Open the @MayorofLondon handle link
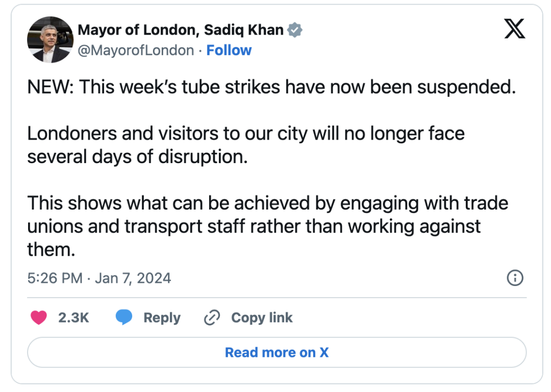 click(136, 50)
